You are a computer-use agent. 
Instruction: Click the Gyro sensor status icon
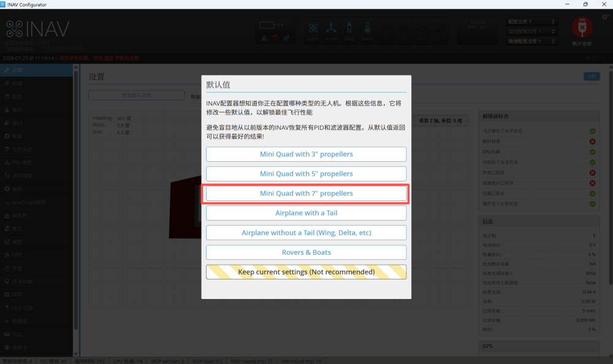(x=313, y=31)
